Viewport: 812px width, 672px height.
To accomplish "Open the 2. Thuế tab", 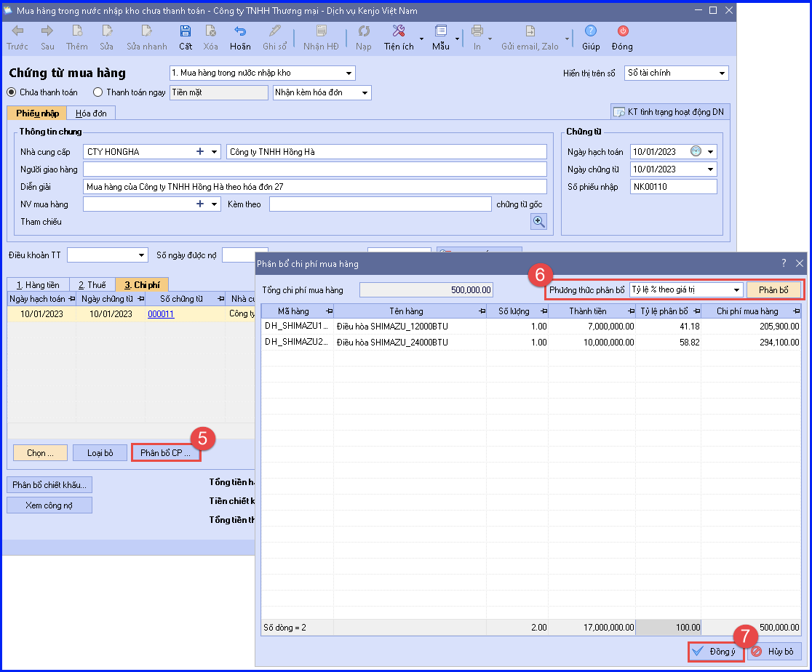I will [92, 285].
